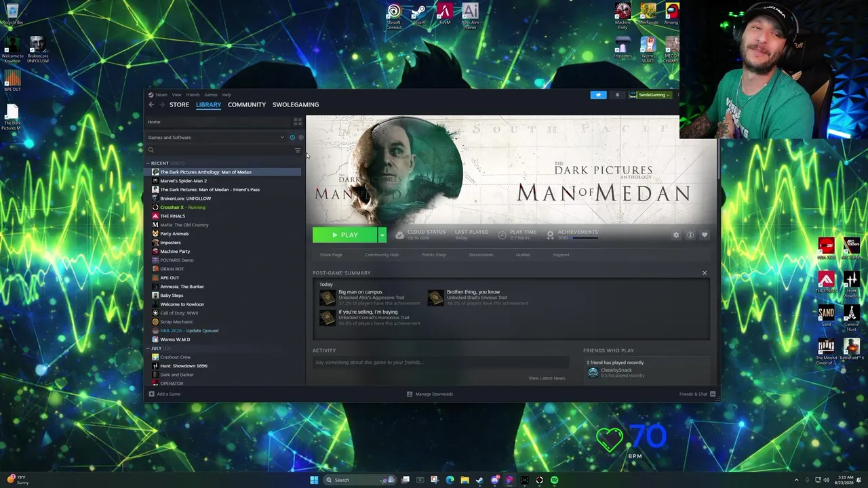Viewport: 868px width, 488px height.
Task: Open the Games menu
Action: pos(211,95)
